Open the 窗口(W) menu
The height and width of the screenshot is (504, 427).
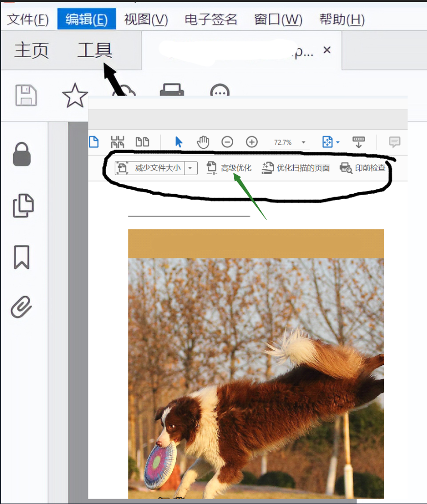(x=278, y=20)
